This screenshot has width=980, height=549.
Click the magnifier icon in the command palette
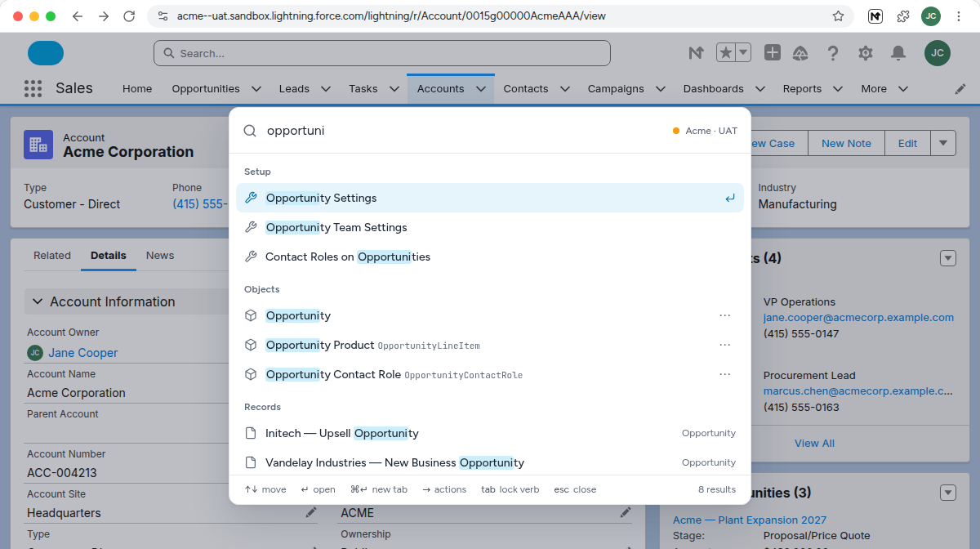pyautogui.click(x=251, y=131)
